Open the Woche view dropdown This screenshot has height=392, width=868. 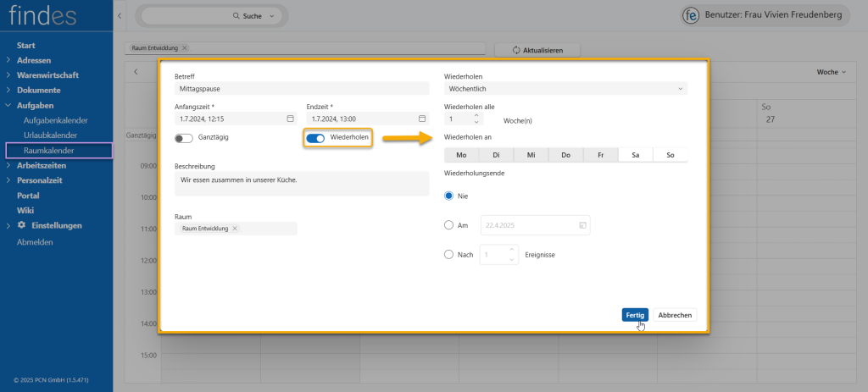(x=831, y=72)
